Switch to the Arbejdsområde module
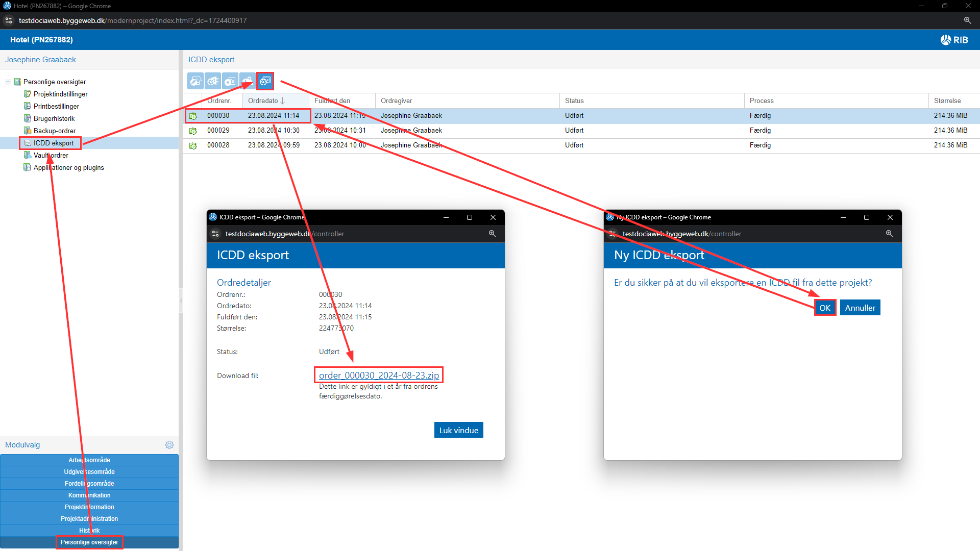This screenshot has width=980, height=551. [x=89, y=460]
